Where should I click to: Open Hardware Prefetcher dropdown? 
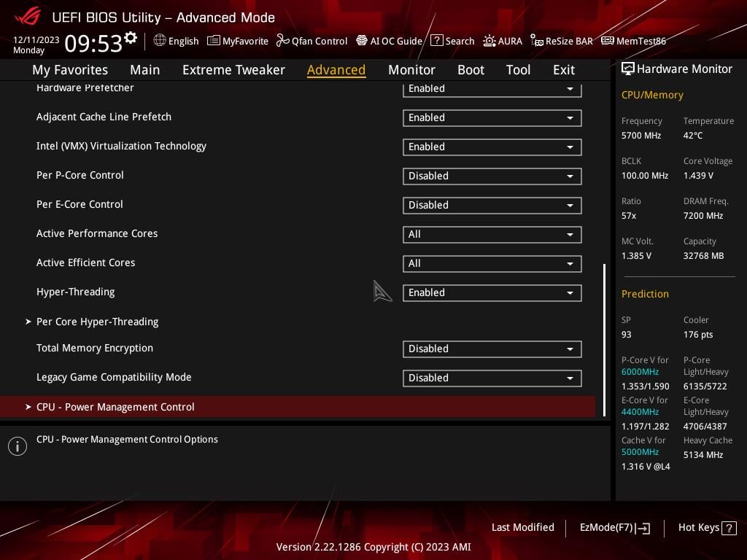pyautogui.click(x=492, y=89)
